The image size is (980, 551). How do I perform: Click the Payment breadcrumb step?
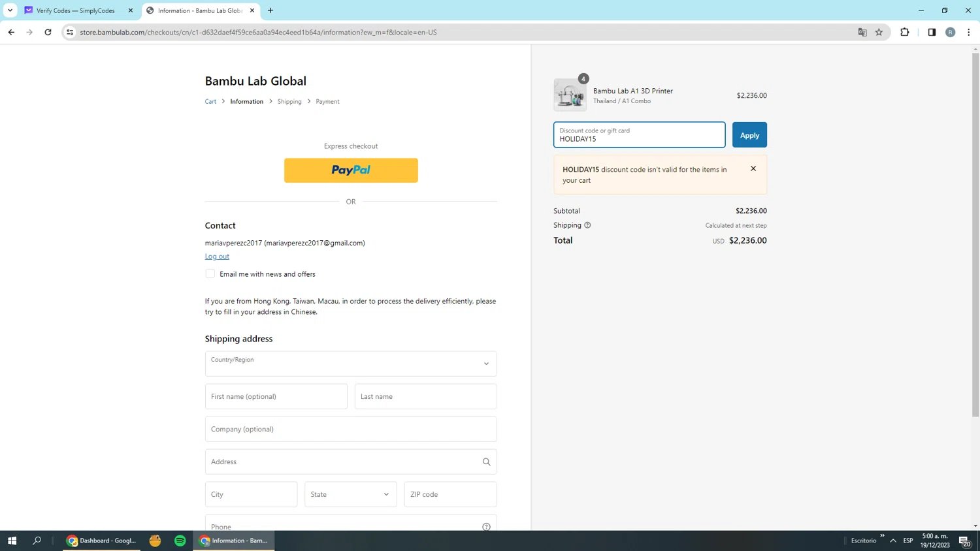click(x=327, y=101)
